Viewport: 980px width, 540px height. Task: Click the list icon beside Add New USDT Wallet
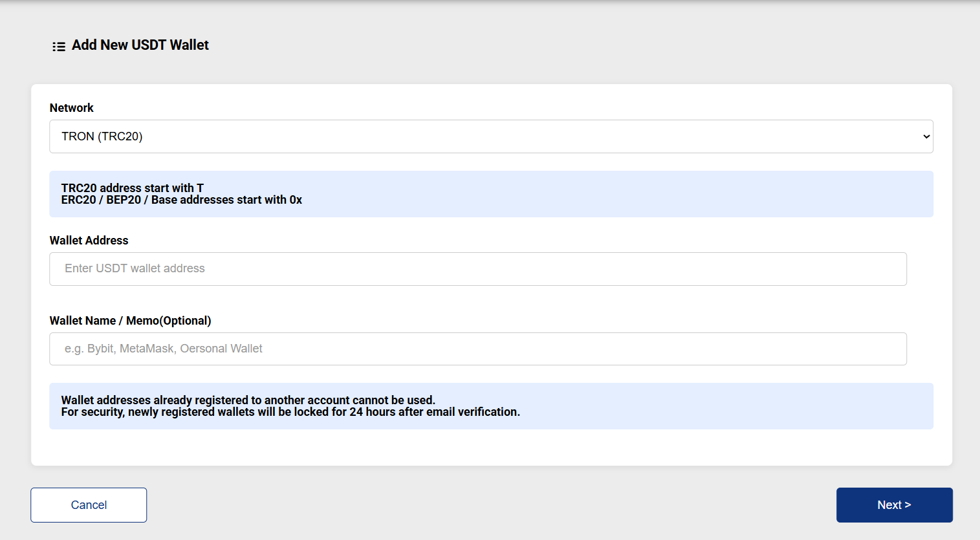[59, 47]
